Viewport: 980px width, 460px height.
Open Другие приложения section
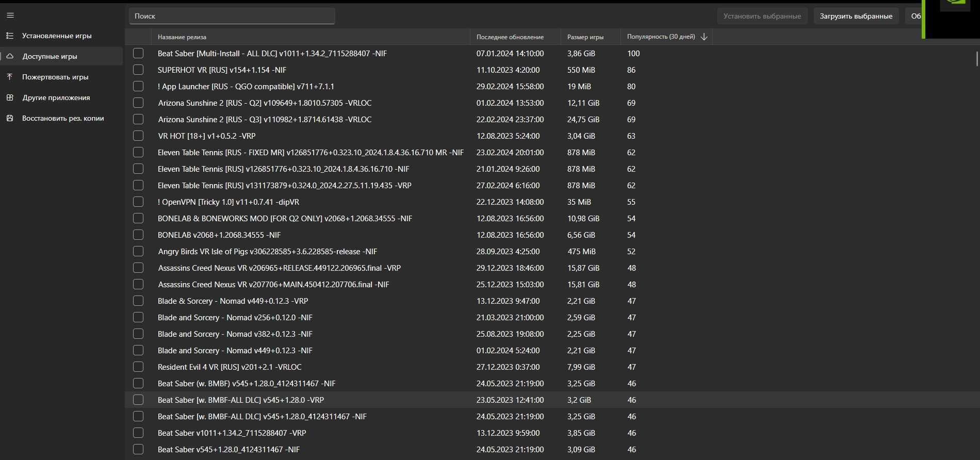click(x=61, y=97)
